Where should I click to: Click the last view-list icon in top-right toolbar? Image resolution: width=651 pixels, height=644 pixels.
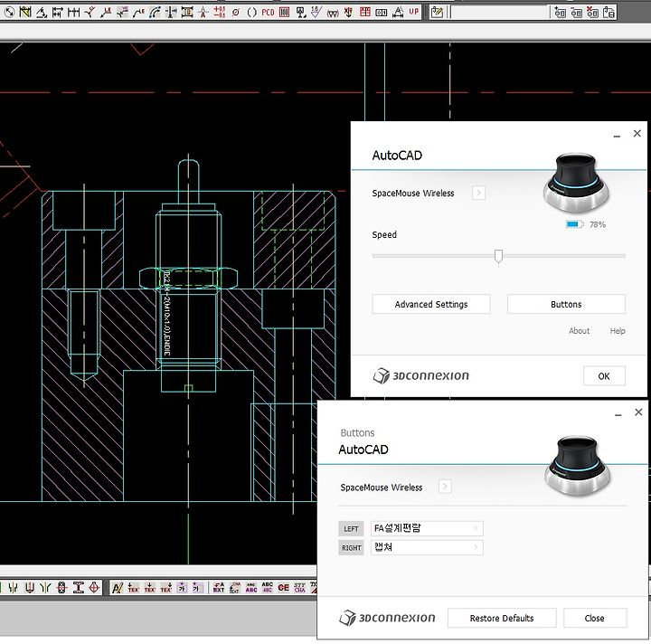tap(609, 12)
